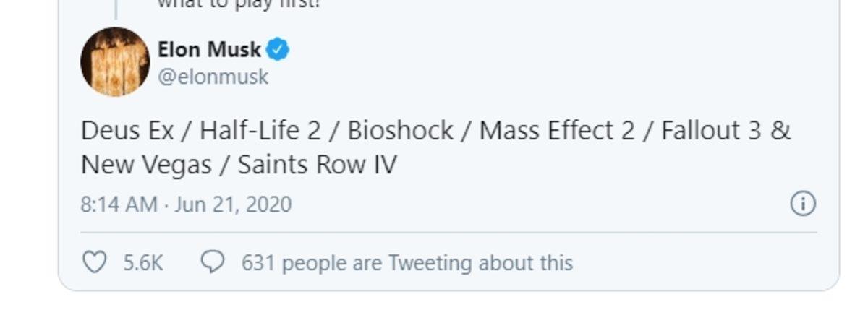Viewport: 868px width, 310px height.
Task: Click the ampersand after Fallout 3
Action: point(780,131)
